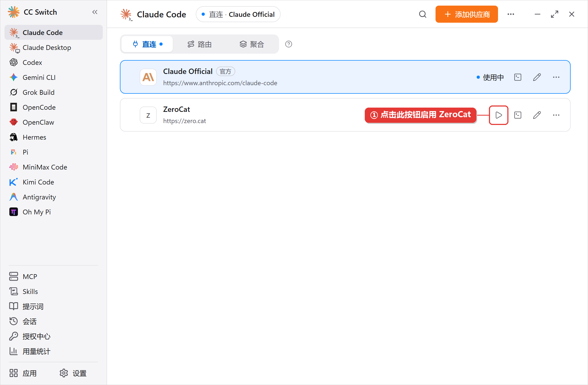This screenshot has height=385, width=588.
Task: Switch to the 路由 tab
Action: 199,44
